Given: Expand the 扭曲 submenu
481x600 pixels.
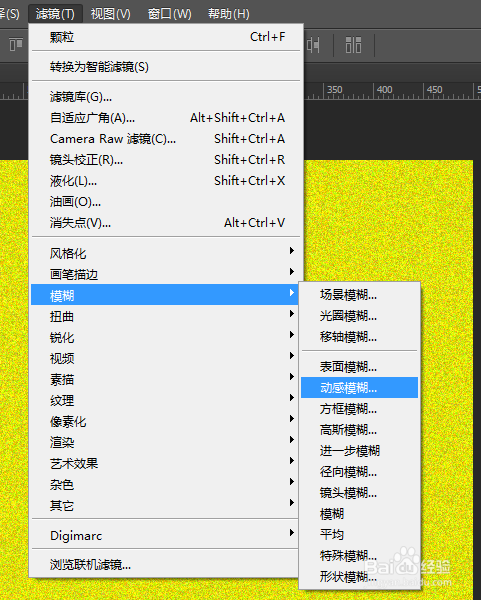Looking at the screenshot, I should [x=165, y=316].
